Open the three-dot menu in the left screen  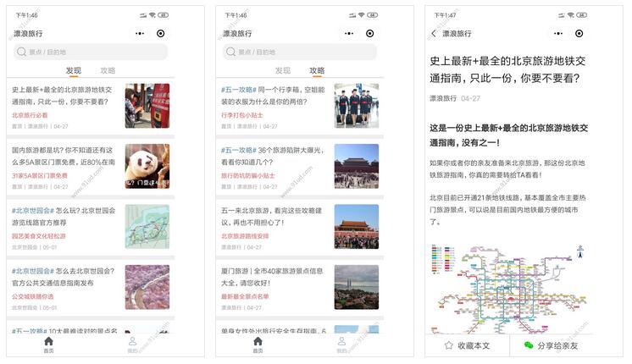coord(140,33)
